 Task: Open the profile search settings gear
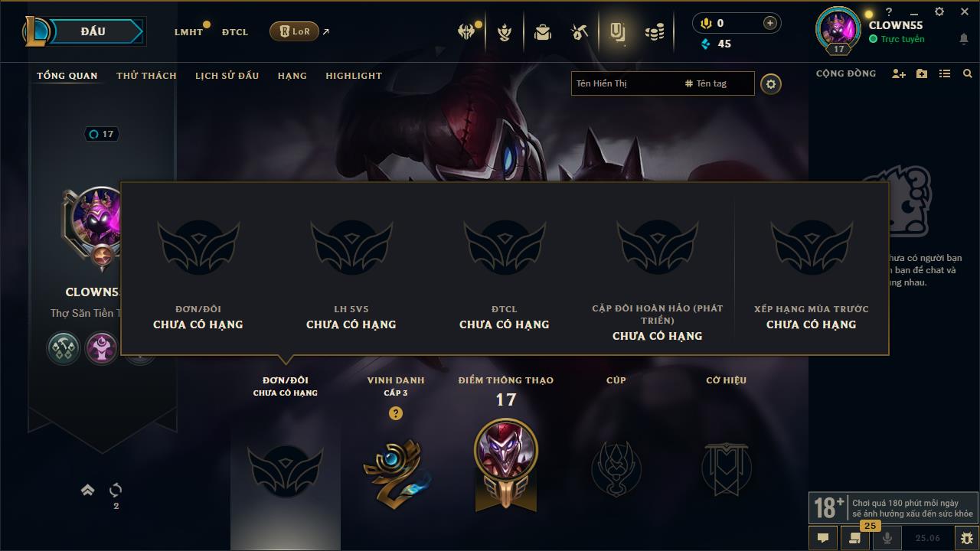pos(771,84)
